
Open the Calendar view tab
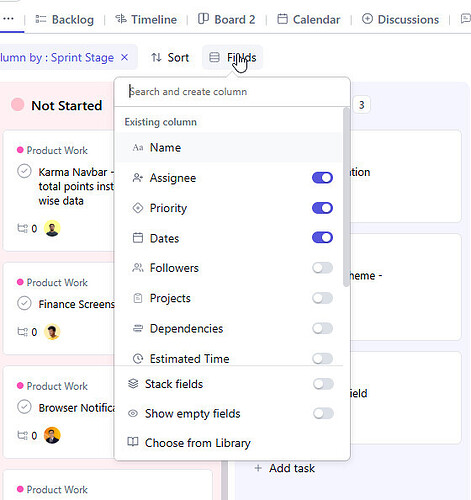[x=309, y=20]
